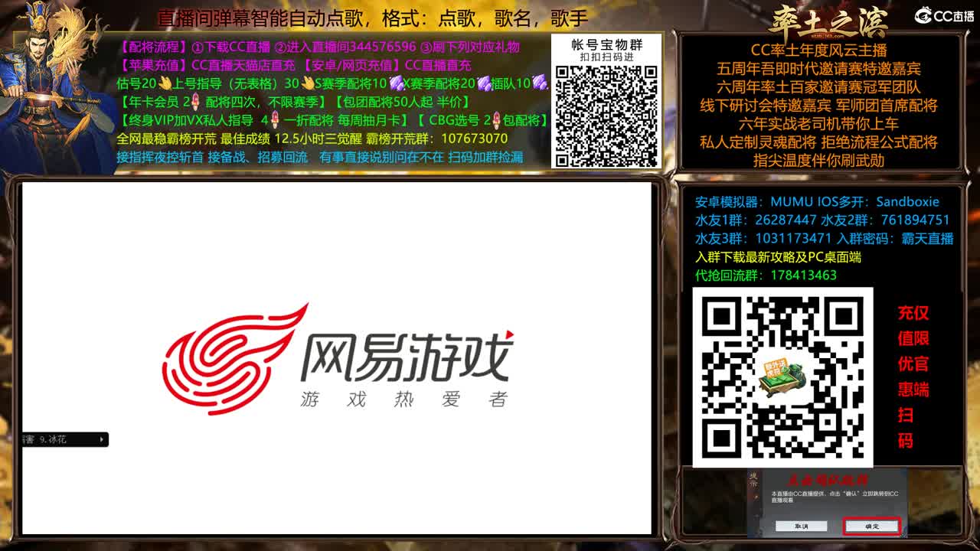Click the 帐号宝物群 title above the QR

point(607,45)
